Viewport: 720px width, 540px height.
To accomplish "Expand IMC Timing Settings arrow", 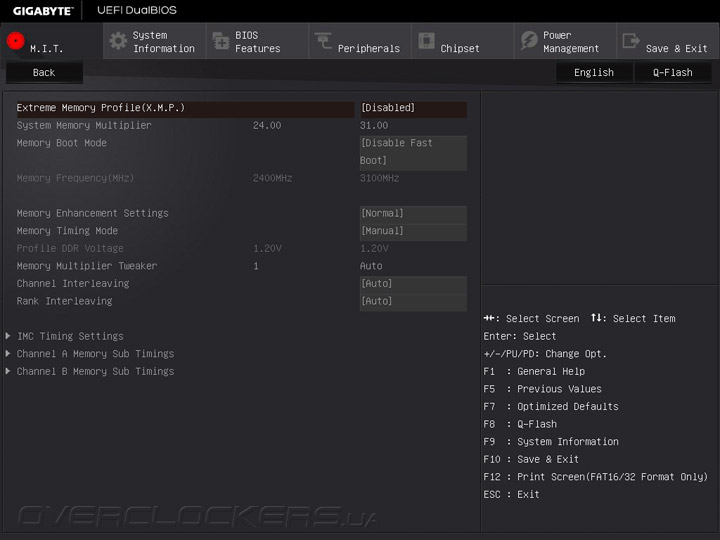I will tap(8, 336).
